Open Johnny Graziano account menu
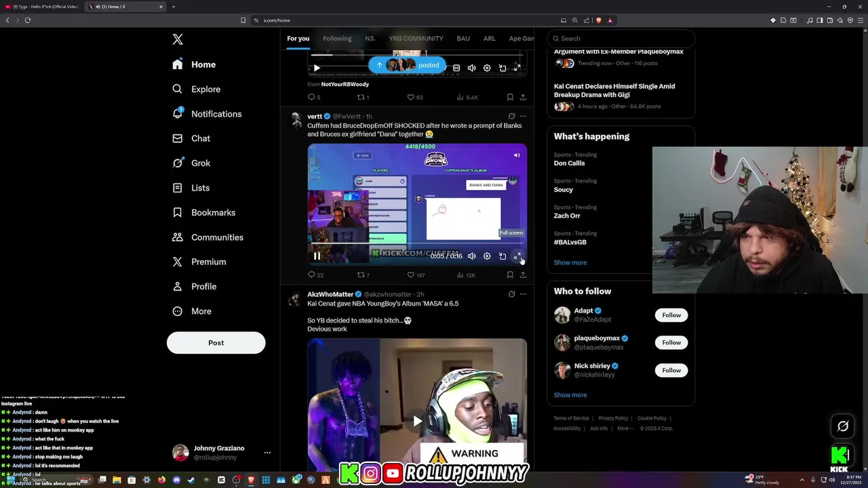Image resolution: width=868 pixels, height=488 pixels. click(222, 453)
